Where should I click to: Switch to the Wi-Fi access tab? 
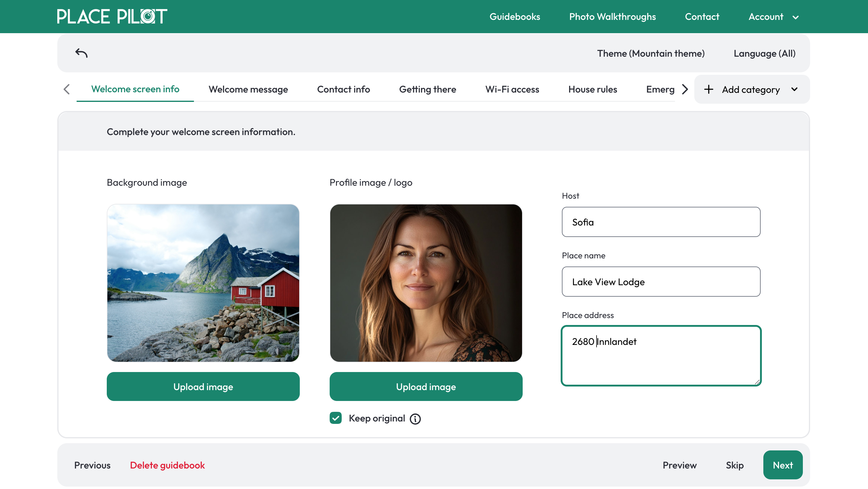(512, 89)
